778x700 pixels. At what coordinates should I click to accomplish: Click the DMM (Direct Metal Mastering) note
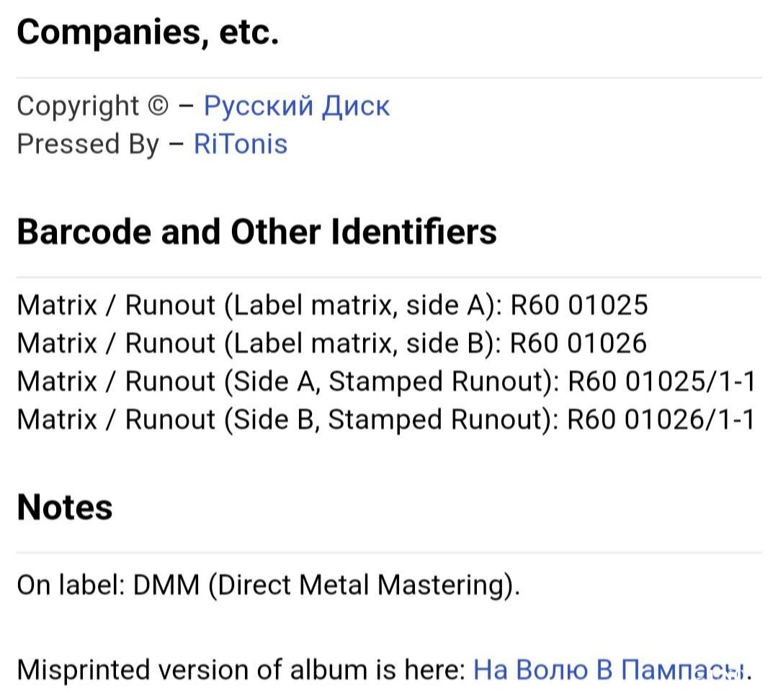point(326,585)
